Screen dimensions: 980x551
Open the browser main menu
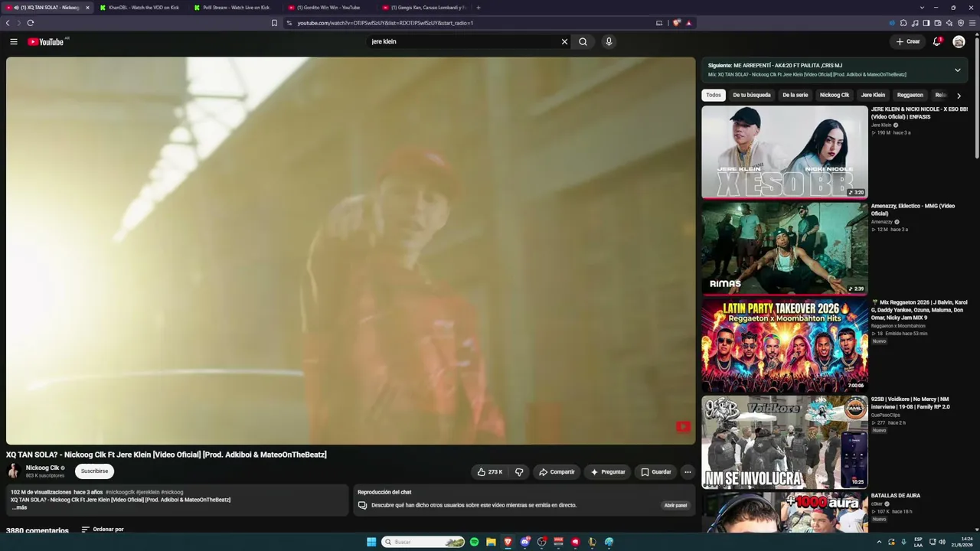pyautogui.click(x=973, y=23)
